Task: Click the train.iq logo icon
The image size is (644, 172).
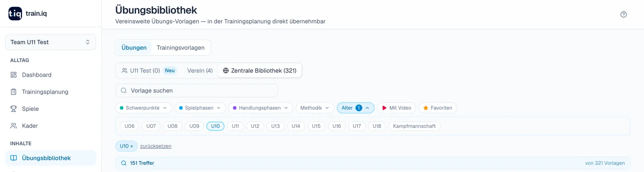Action: [15, 14]
